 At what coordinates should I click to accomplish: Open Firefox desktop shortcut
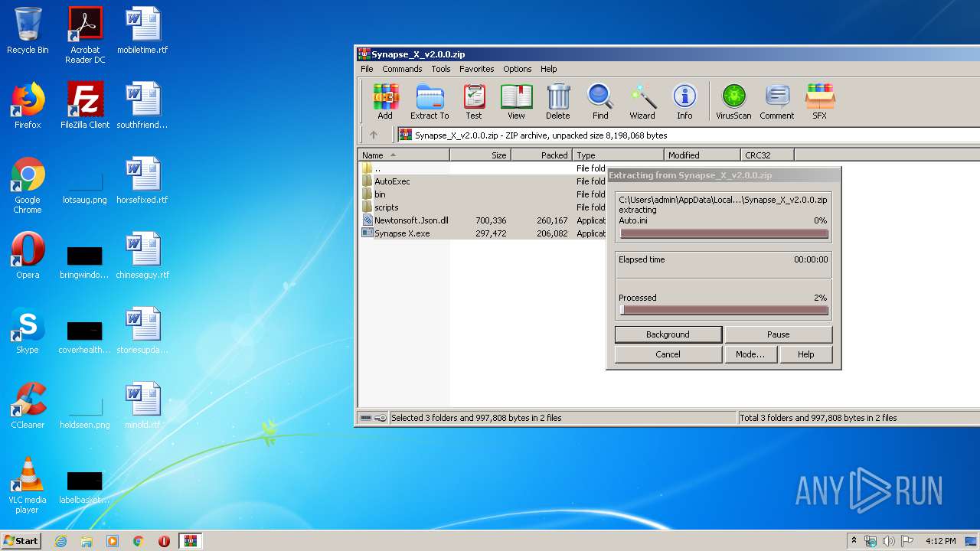coord(28,106)
